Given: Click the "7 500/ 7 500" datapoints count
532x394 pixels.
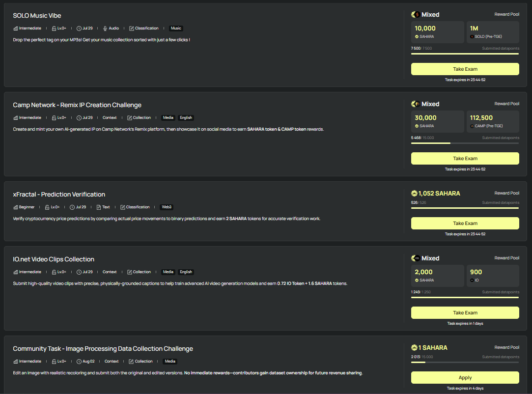Looking at the screenshot, I should coord(421,49).
